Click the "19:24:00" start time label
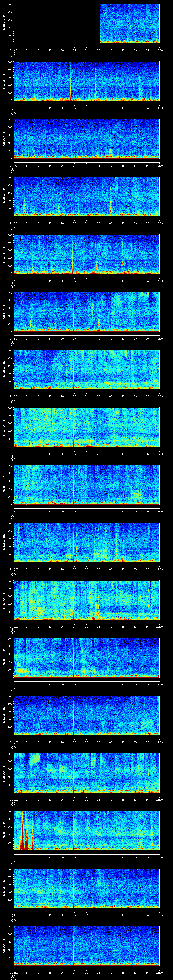This screenshot has width=173, height=980. tap(13, 915)
